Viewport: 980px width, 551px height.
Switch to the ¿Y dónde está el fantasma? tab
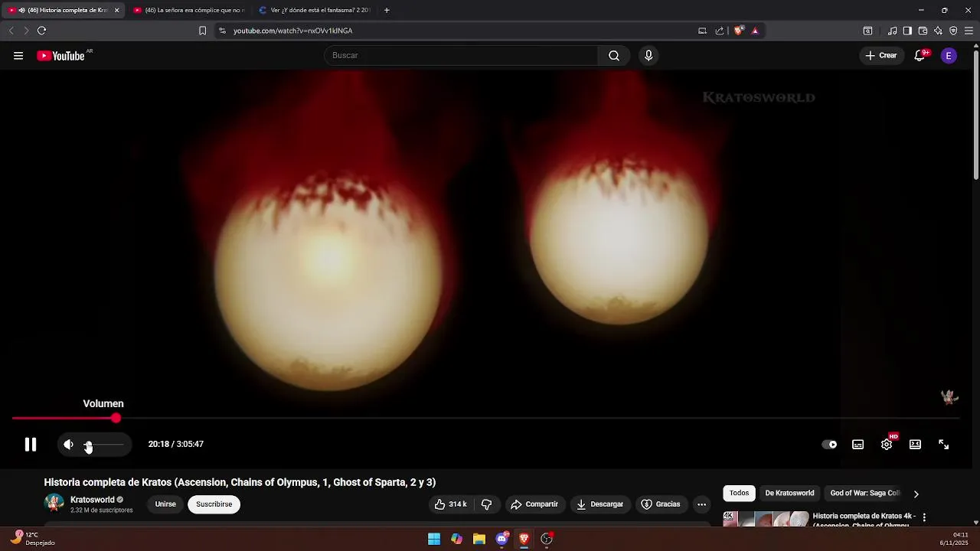tap(315, 11)
